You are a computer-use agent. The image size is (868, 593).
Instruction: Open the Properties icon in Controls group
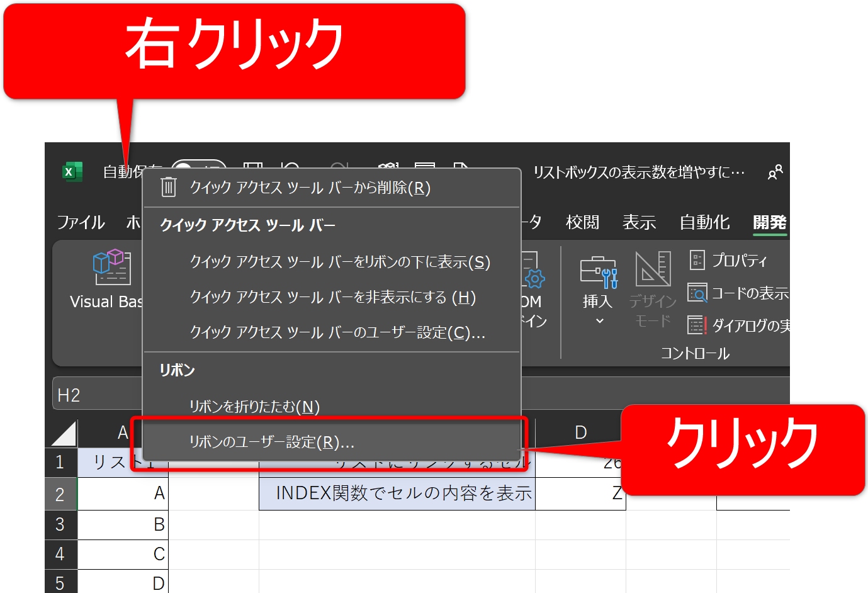coord(697,260)
